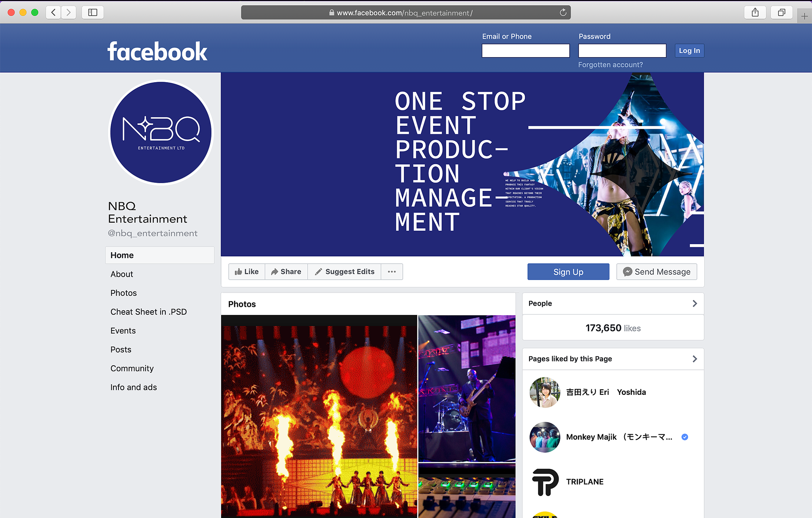Open the more options ellipsis menu
The width and height of the screenshot is (812, 518).
[x=392, y=272]
